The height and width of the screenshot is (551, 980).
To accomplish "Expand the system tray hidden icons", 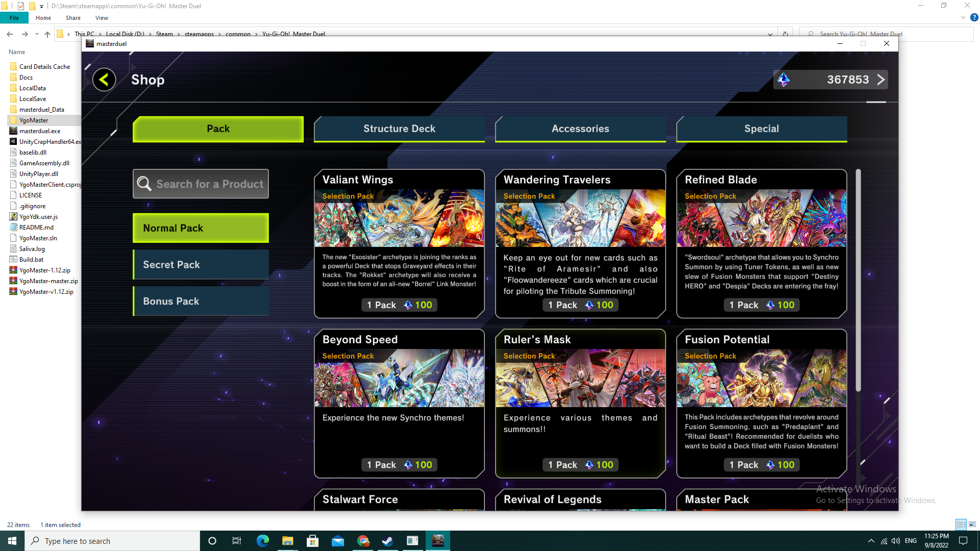I will tap(871, 541).
